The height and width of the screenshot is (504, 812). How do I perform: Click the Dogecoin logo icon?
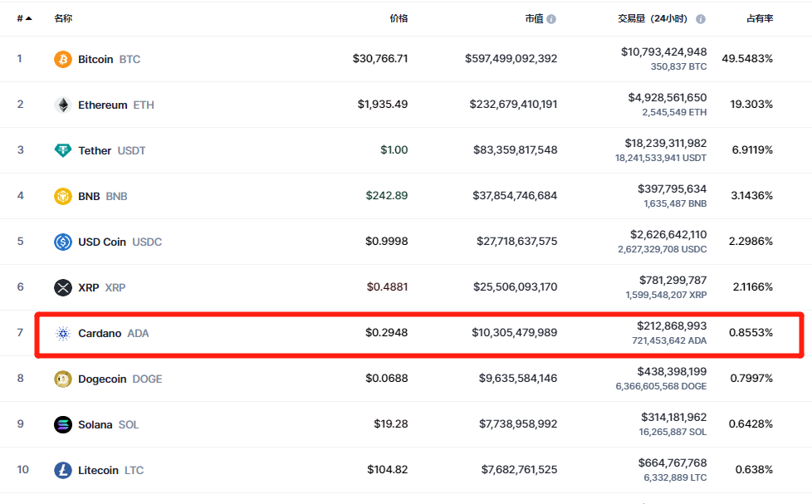(x=63, y=379)
